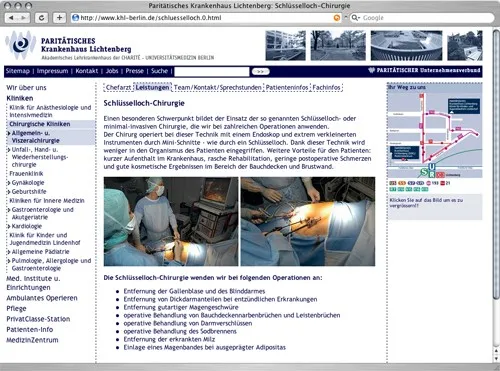Open Klinik für Kinder und Jugendmedizin Lindenhof
This screenshot has height=371, width=500.
click(x=45, y=239)
